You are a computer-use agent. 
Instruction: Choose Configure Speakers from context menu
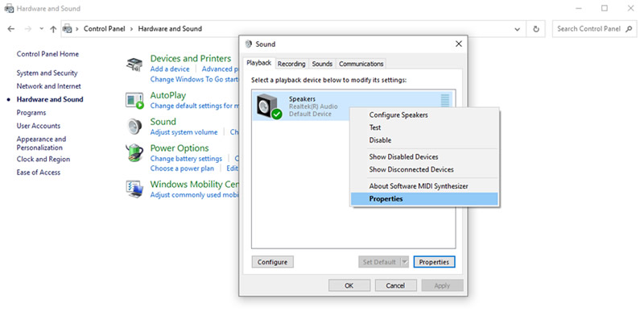click(424, 114)
